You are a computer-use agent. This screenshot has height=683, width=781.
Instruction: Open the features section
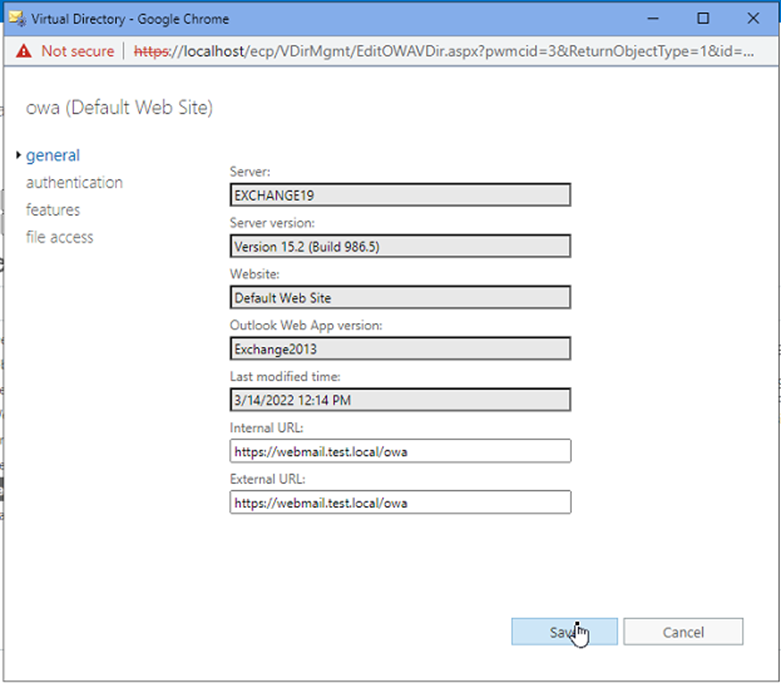pyautogui.click(x=53, y=210)
